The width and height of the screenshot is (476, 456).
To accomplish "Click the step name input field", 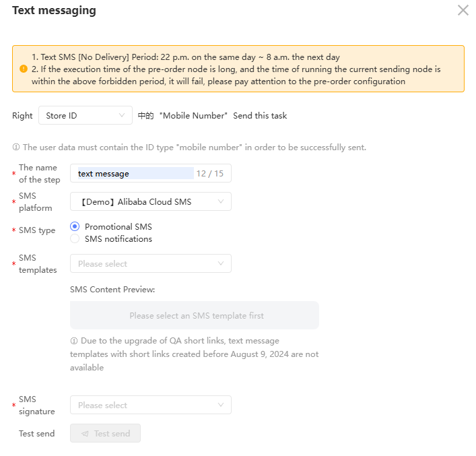I will [135, 173].
